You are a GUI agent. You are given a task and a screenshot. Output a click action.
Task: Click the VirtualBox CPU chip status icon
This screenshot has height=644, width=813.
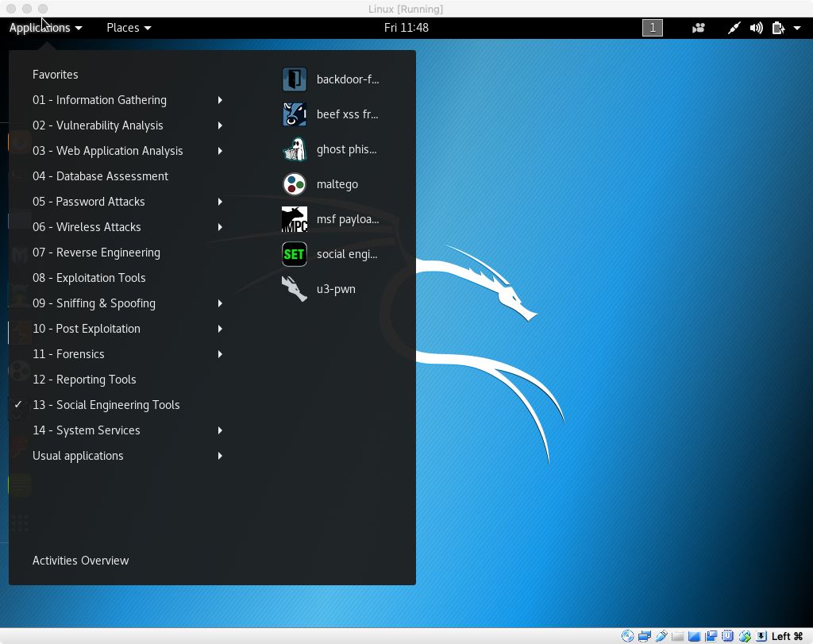pos(727,636)
